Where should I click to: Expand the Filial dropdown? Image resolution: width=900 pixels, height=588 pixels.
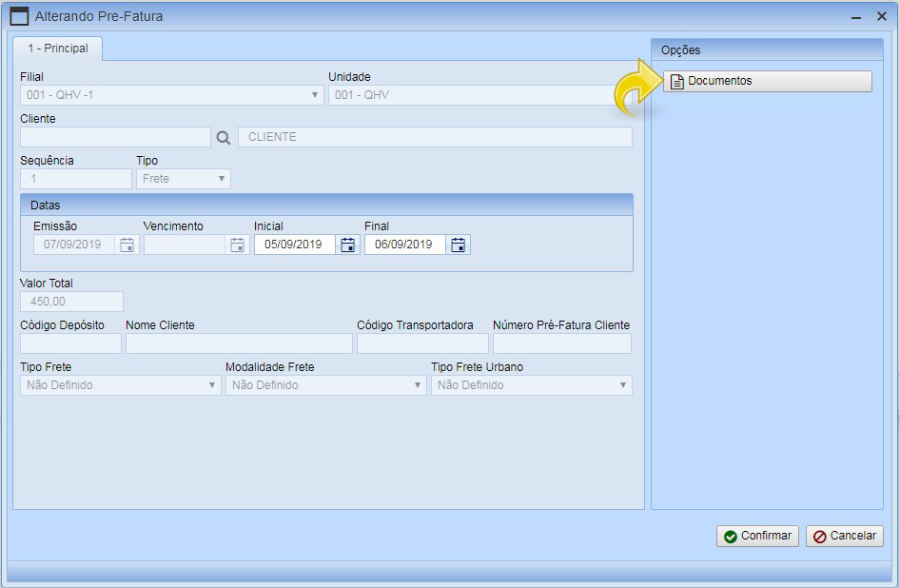[x=315, y=95]
